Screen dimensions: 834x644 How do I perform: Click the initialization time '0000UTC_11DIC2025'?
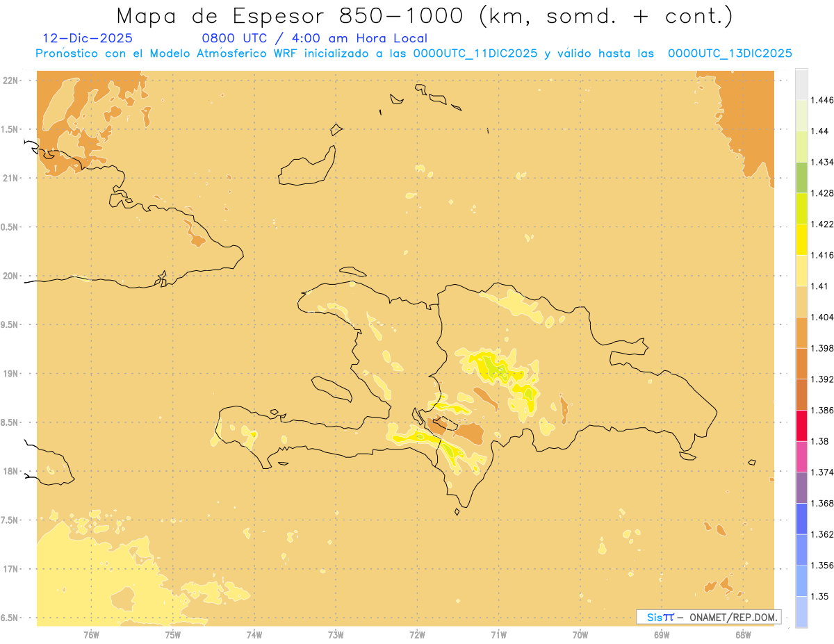tap(475, 53)
